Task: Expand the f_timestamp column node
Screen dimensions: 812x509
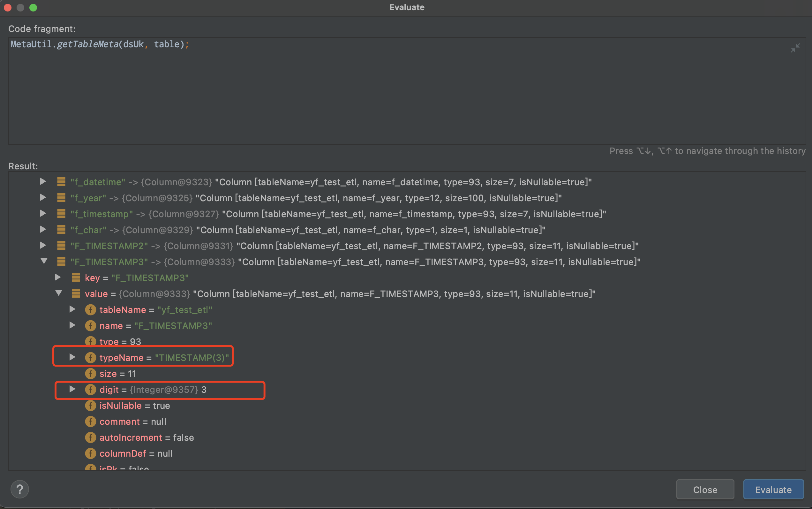Action: (x=43, y=214)
